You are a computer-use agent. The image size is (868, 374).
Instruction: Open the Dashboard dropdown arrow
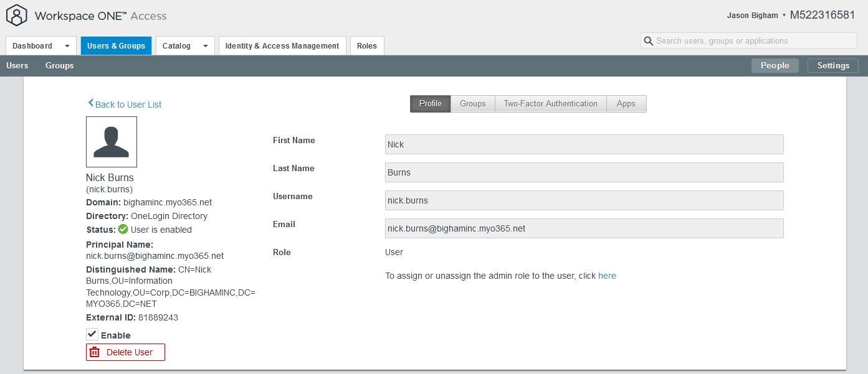click(x=66, y=45)
